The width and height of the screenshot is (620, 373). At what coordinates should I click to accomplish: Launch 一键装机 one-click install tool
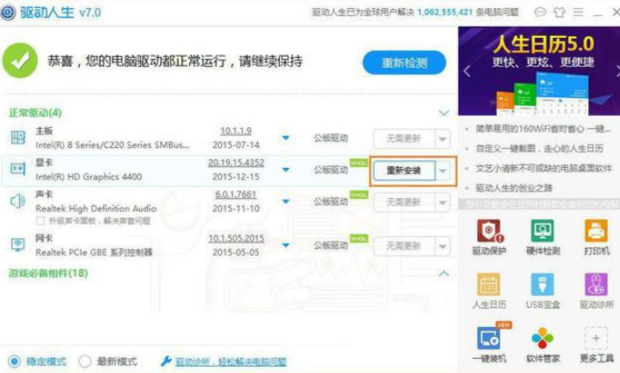489,344
